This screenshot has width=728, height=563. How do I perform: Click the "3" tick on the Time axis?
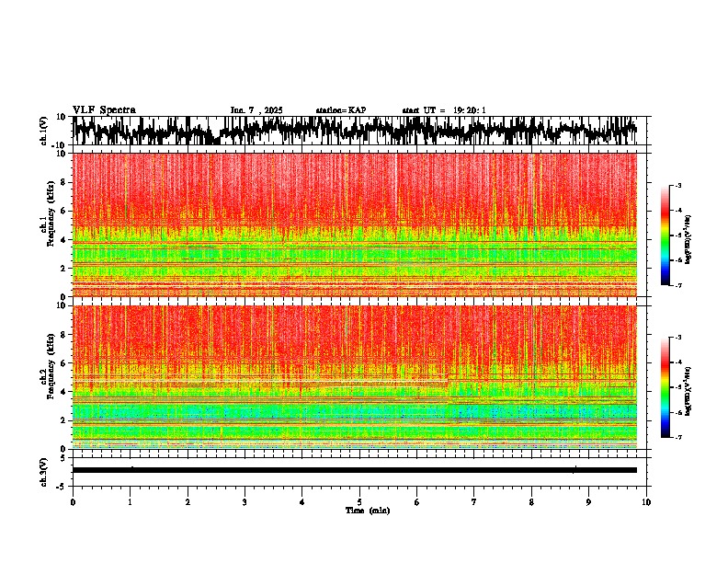[x=245, y=502]
